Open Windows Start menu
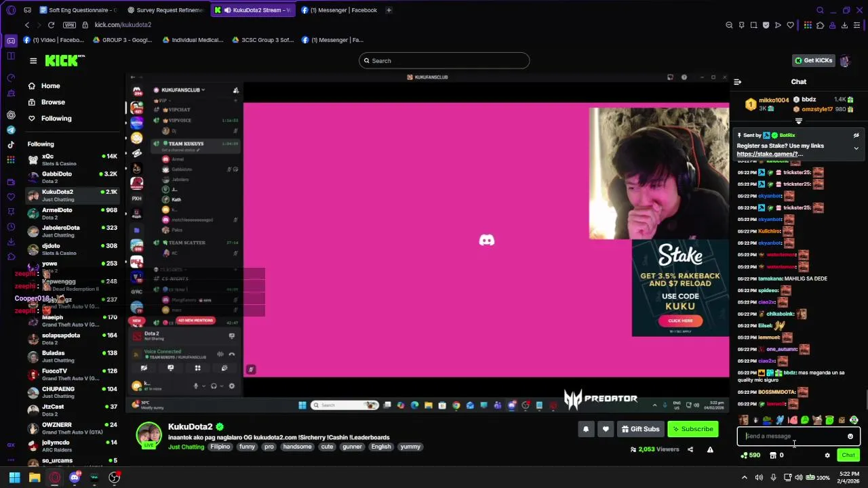This screenshot has height=488, width=868. pos(14,478)
